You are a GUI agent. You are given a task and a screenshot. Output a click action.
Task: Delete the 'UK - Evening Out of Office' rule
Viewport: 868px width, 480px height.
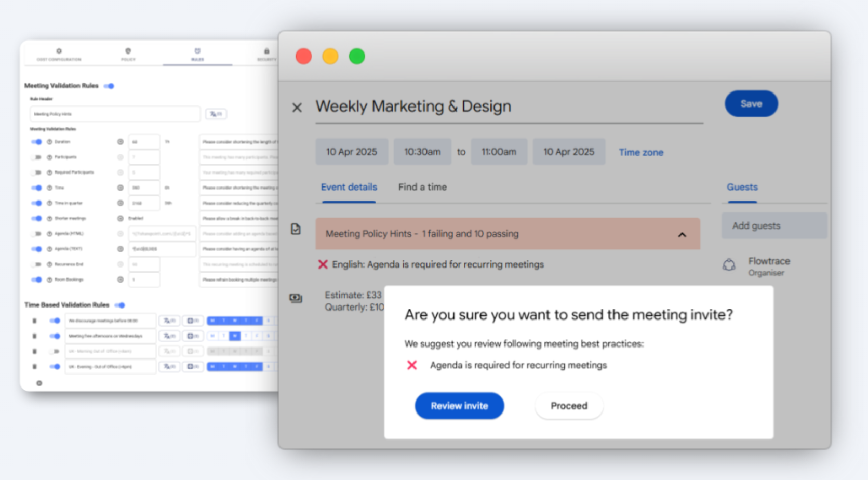click(35, 367)
